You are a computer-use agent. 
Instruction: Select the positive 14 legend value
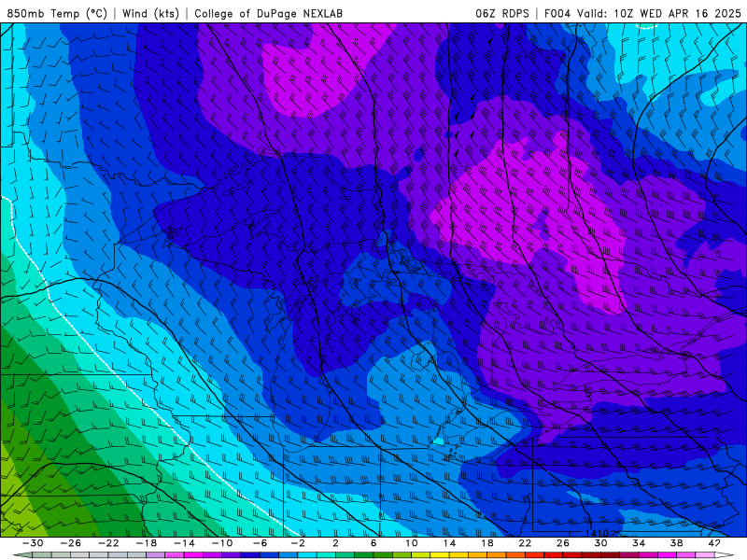[449, 543]
